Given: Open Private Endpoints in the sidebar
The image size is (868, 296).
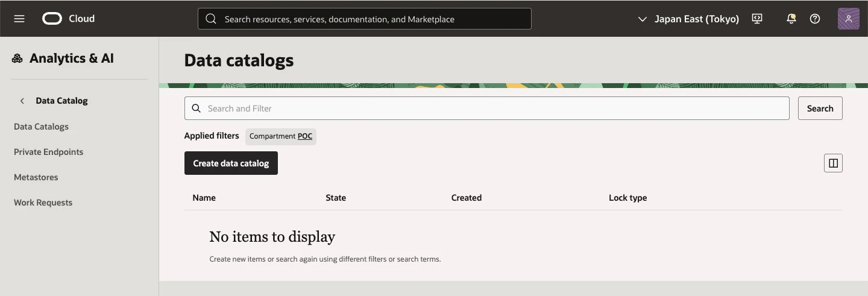Looking at the screenshot, I should pos(48,152).
